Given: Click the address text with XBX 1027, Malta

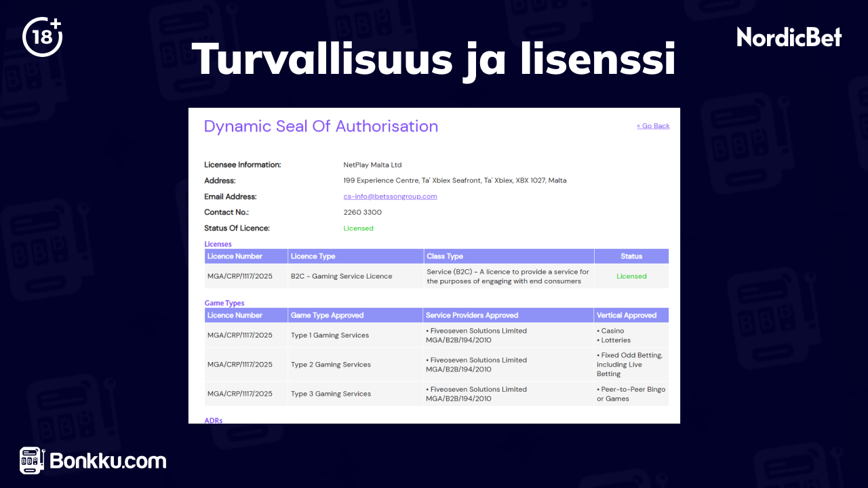Looking at the screenshot, I should (x=455, y=181).
